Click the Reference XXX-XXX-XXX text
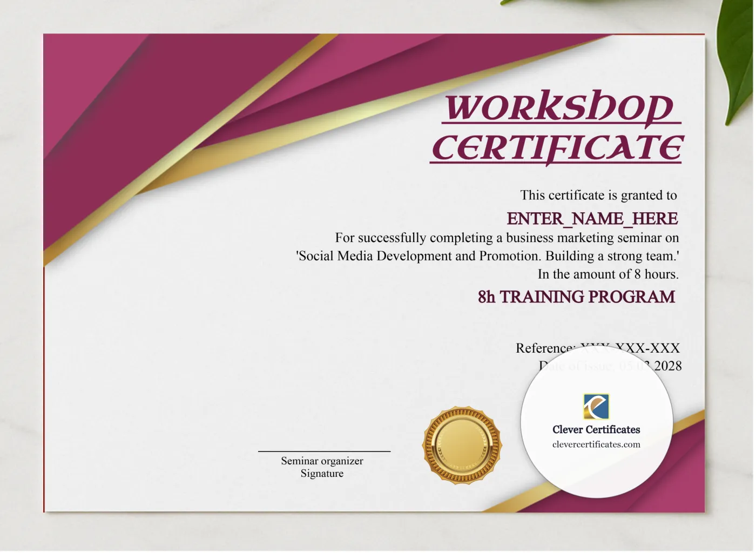 598,348
